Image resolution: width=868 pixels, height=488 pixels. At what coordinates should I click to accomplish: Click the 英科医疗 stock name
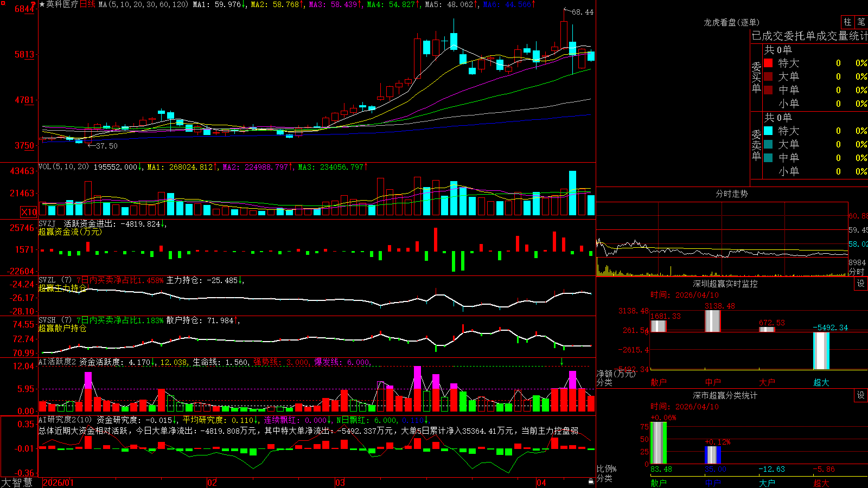(x=62, y=4)
